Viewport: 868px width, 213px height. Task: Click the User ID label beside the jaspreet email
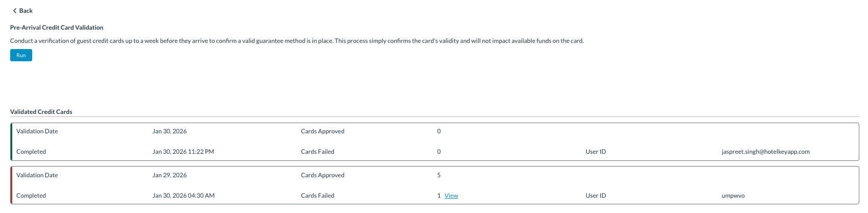click(x=596, y=152)
